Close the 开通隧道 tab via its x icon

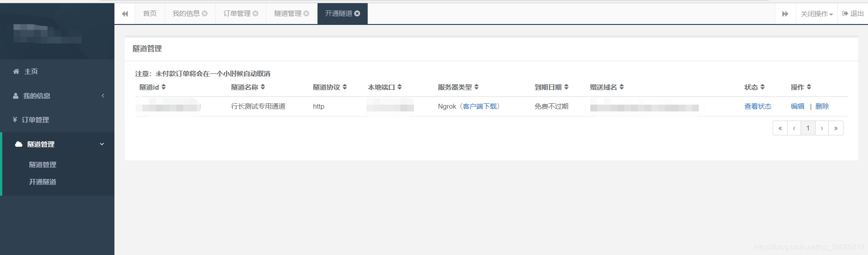(357, 14)
